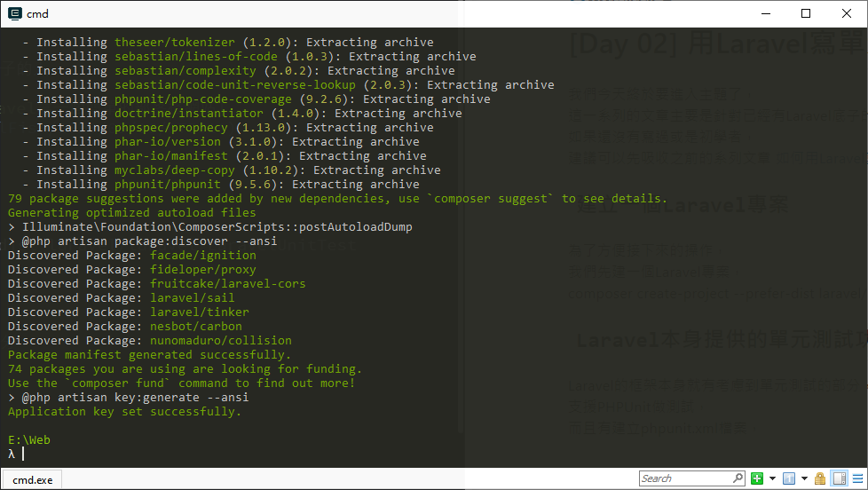Click 'Use the `composer fund` command' line

(181, 383)
